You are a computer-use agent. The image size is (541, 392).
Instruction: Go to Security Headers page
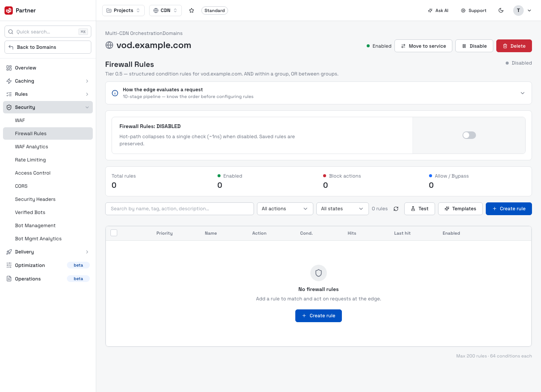click(48, 199)
